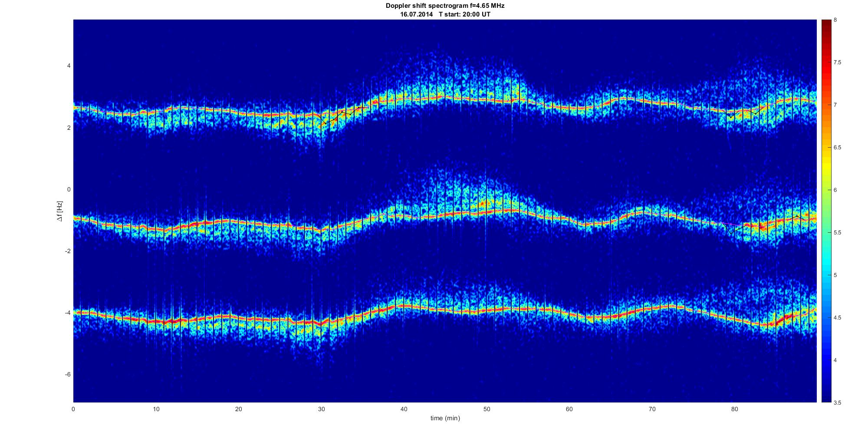Click the x-axis tick label '40'
Viewport: 868px width, 432px height.
tap(404, 409)
